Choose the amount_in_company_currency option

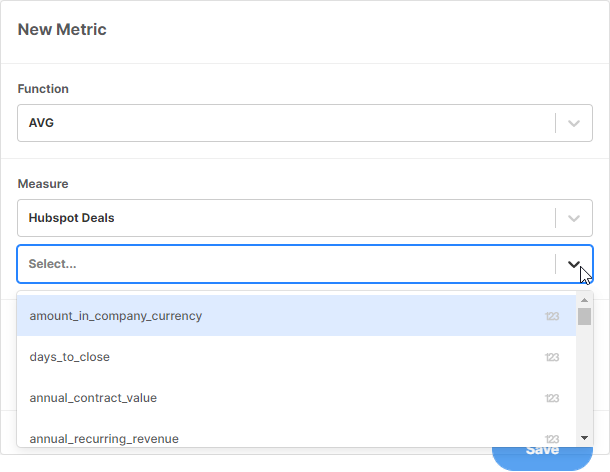(x=116, y=316)
